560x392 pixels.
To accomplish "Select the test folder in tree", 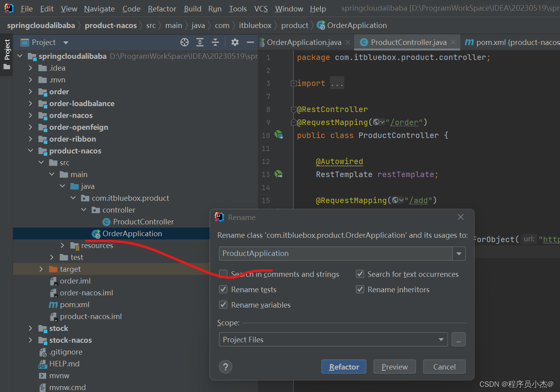I will coord(71,257).
